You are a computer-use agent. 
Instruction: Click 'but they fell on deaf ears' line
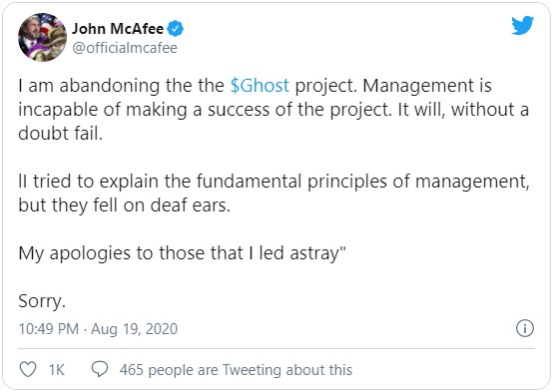click(124, 205)
